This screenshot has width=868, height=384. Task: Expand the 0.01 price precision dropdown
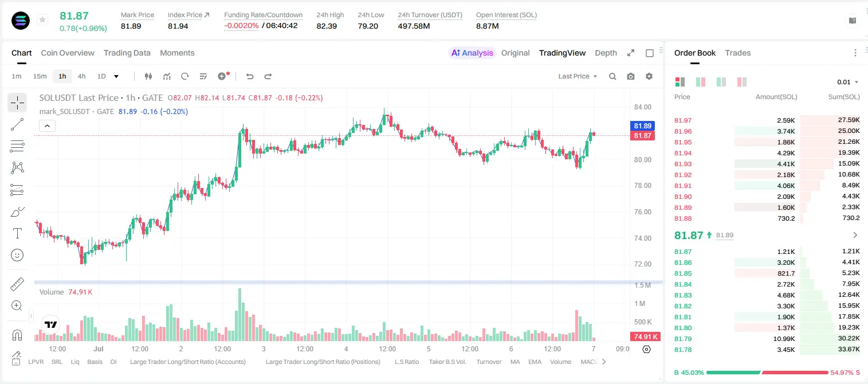pos(848,82)
